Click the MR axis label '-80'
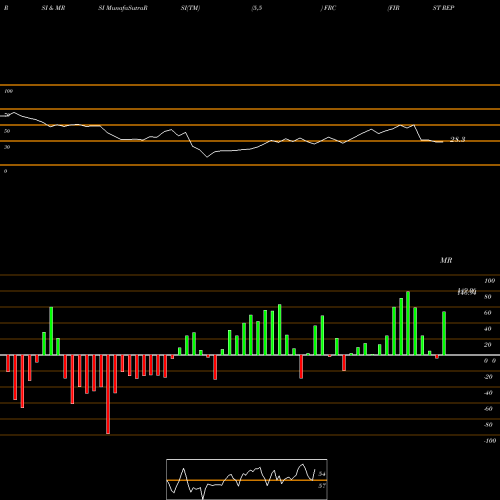500x500 pixels. [488, 425]
